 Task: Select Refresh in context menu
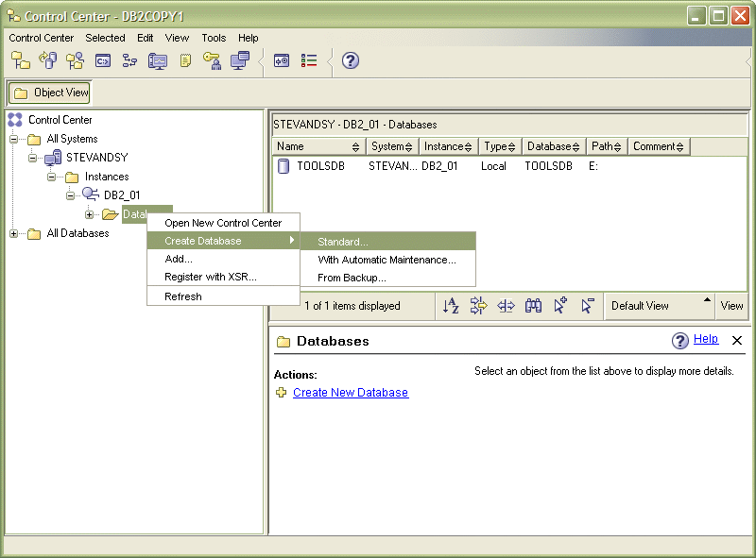coord(223,296)
